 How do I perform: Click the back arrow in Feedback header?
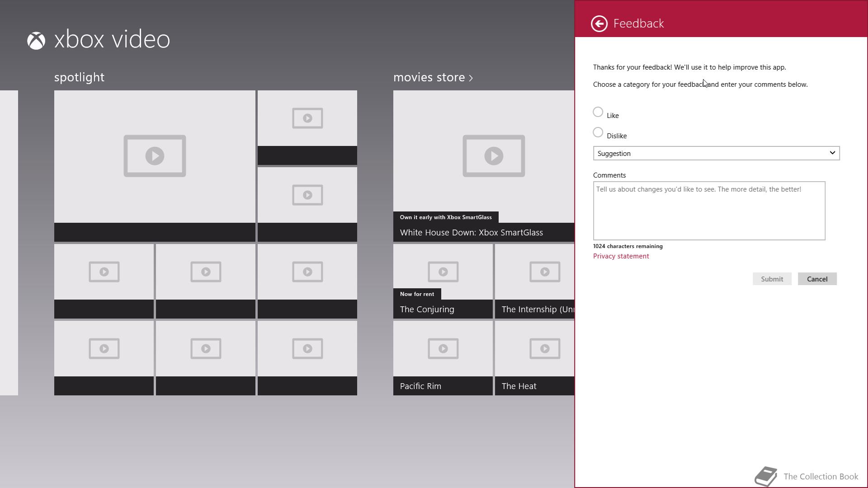(x=599, y=23)
